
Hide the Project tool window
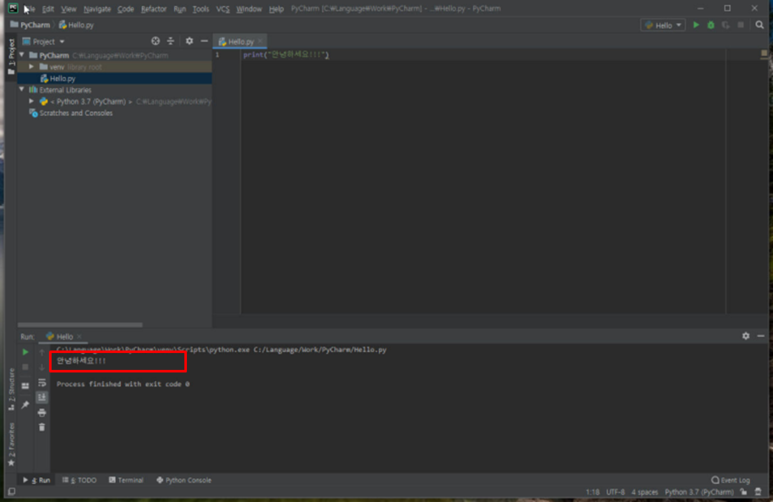(x=204, y=41)
